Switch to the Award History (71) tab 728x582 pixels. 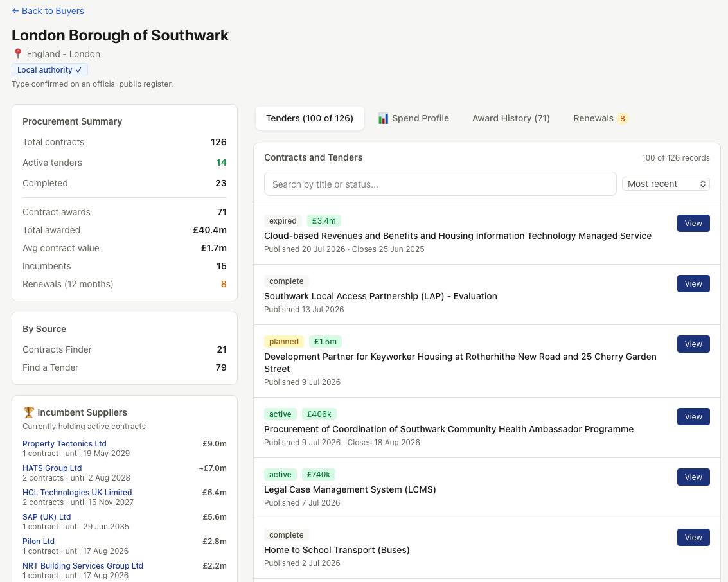tap(511, 118)
